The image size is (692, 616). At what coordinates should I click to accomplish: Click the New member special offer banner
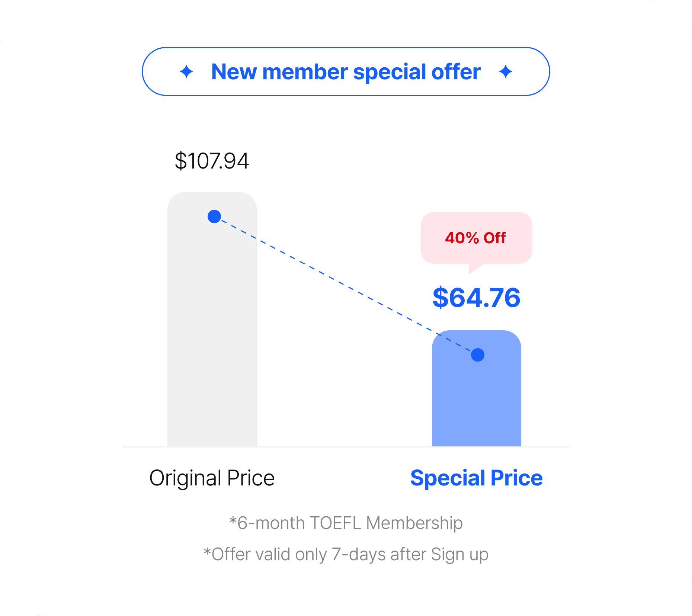click(x=346, y=71)
